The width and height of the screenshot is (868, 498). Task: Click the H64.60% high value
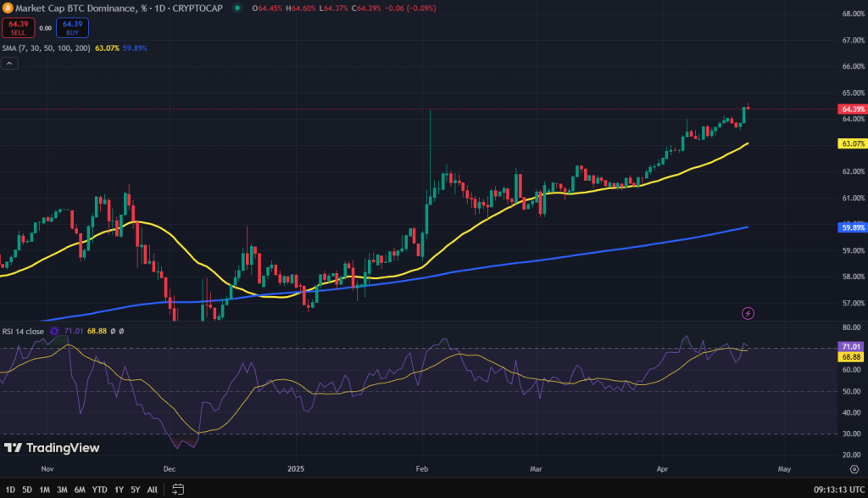click(x=301, y=8)
